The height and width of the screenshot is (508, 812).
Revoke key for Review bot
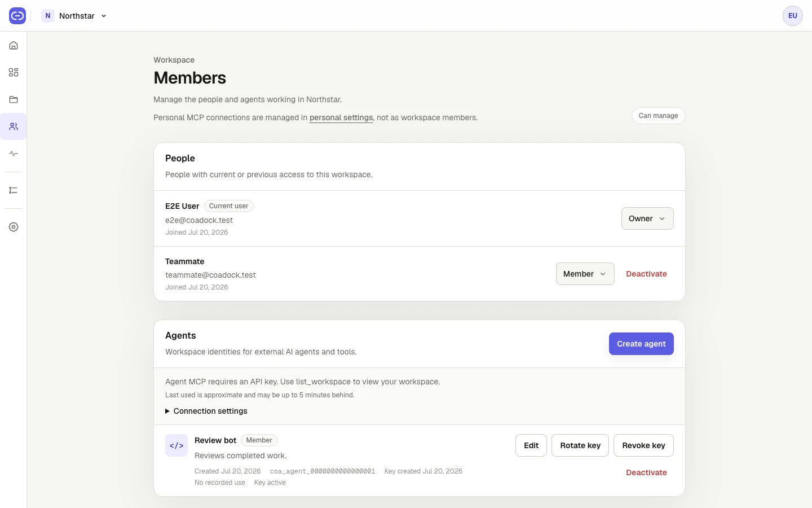[x=643, y=445]
